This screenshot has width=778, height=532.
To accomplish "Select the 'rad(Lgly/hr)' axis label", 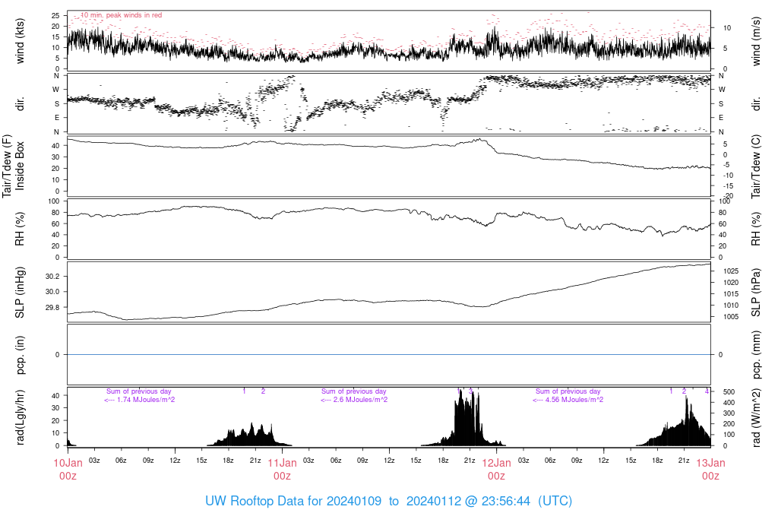I will [x=20, y=417].
